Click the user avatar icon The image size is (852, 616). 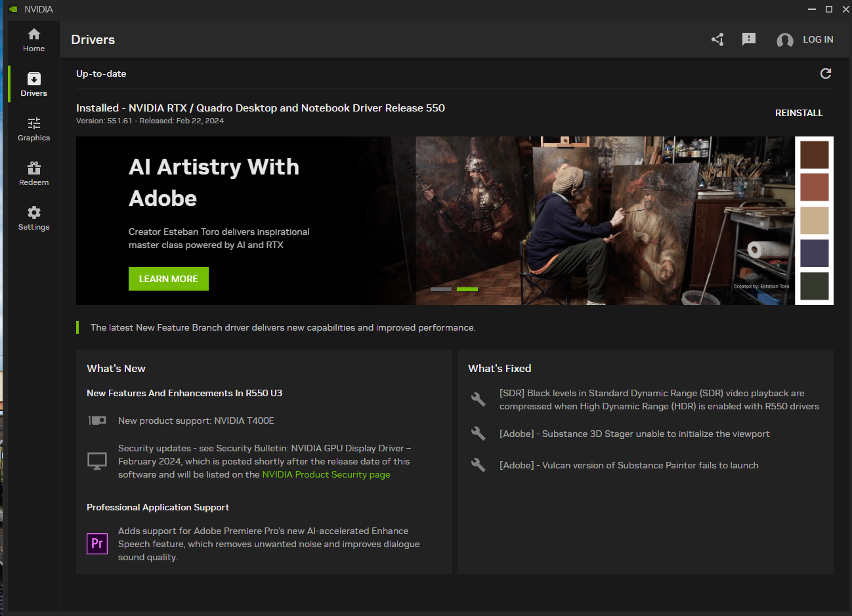coord(784,40)
